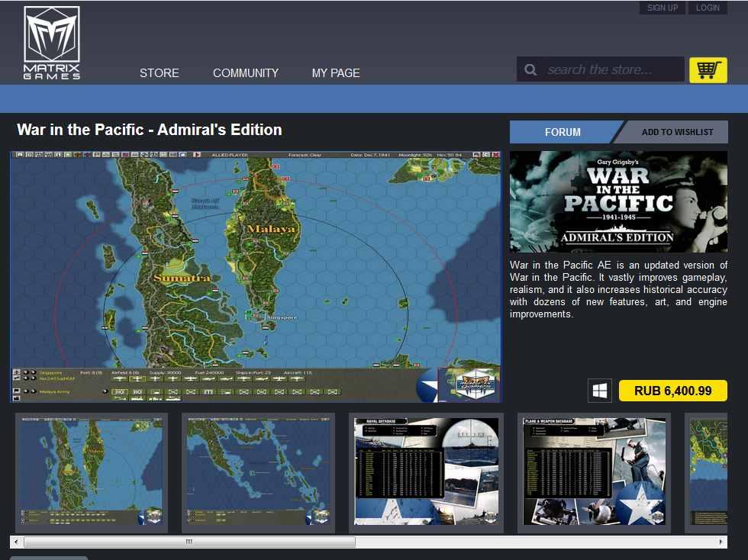The height and width of the screenshot is (560, 748).
Task: Select the partially visible fifth thumbnail
Action: 707,473
